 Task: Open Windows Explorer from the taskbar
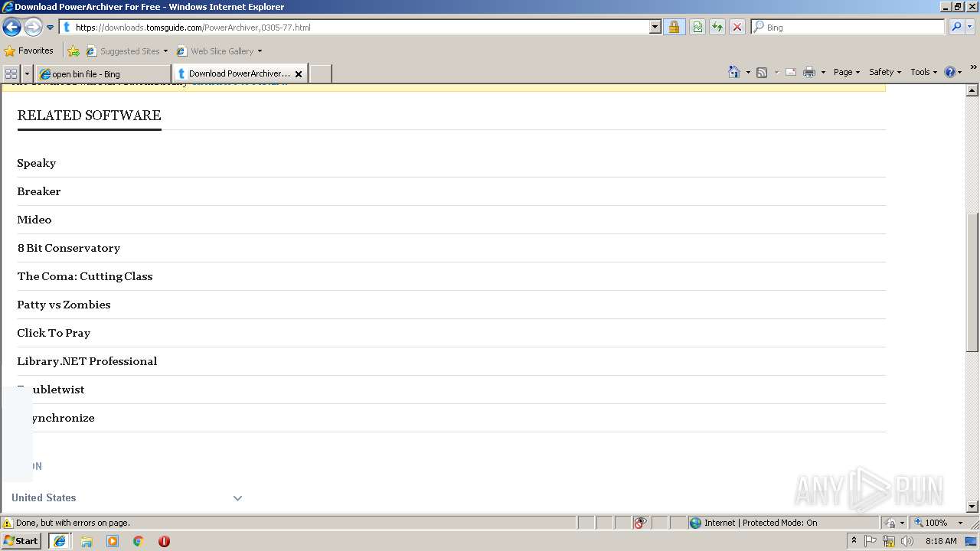(x=87, y=541)
